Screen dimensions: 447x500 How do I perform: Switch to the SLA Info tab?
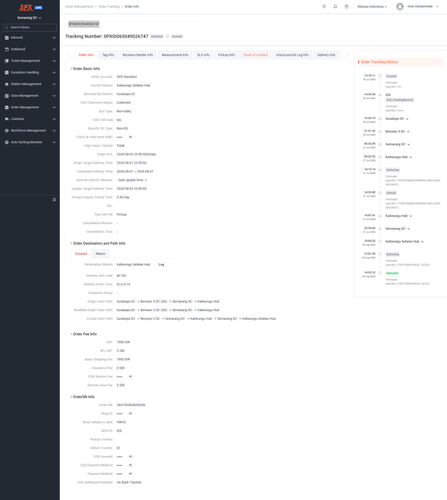pyautogui.click(x=203, y=55)
